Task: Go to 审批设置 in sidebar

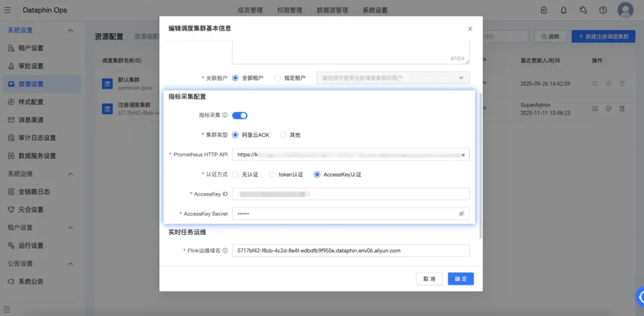Action: pyautogui.click(x=41, y=66)
